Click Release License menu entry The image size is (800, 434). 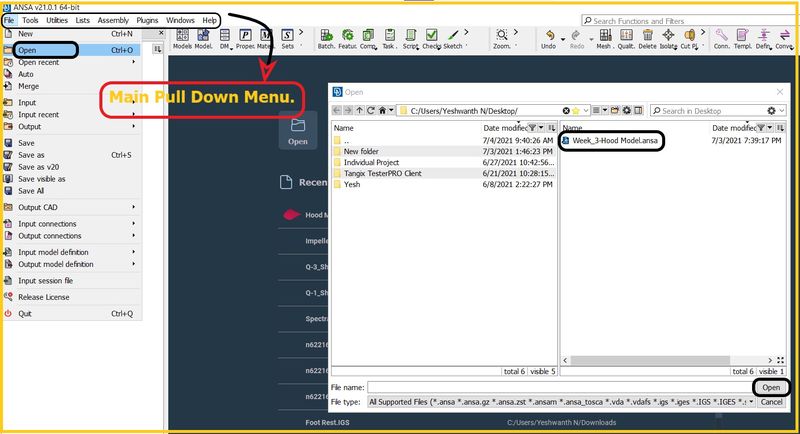[71, 297]
